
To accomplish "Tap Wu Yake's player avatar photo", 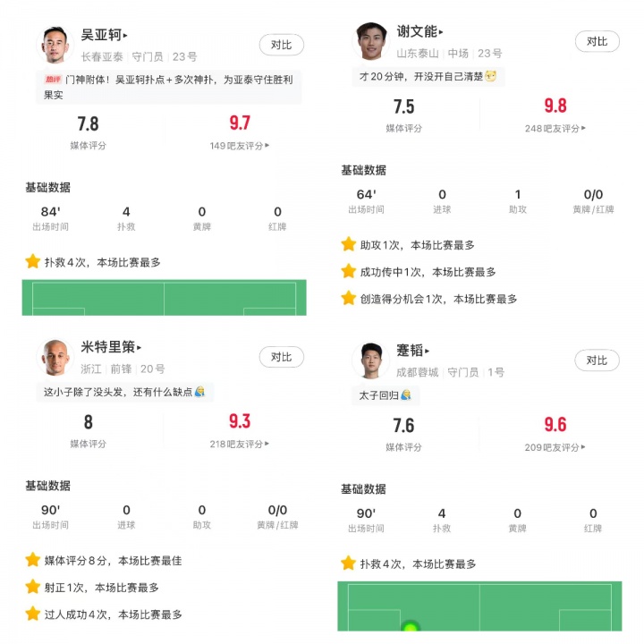I will click(x=55, y=45).
